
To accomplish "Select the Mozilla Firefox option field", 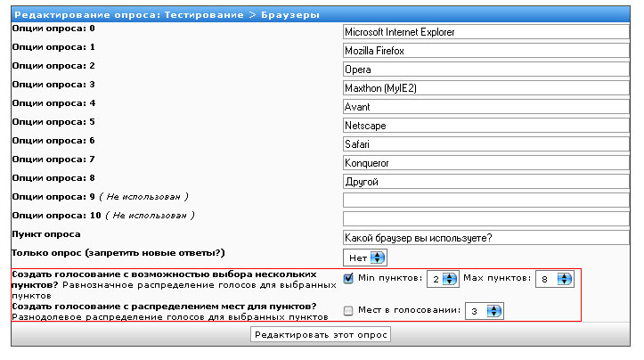I will (x=486, y=51).
